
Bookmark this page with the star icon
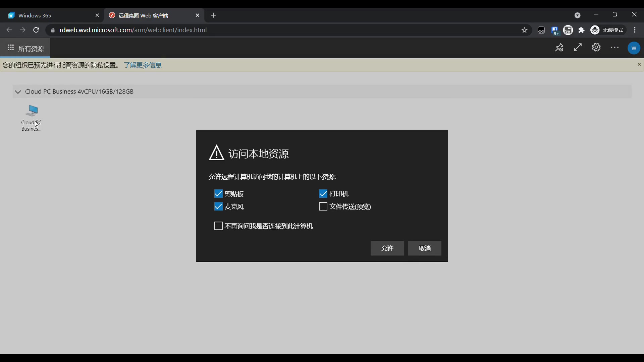525,31
